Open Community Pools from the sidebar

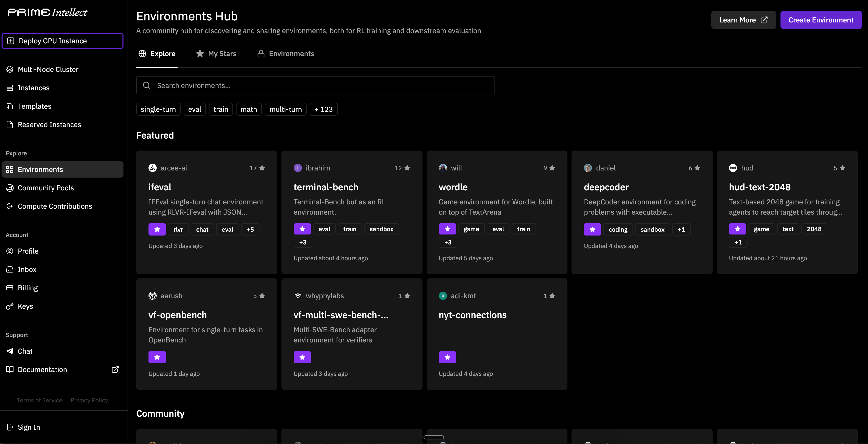[x=45, y=188]
